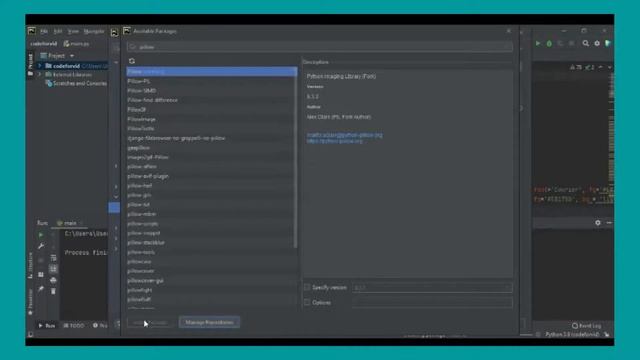Viewport: 640px width, 360px height.
Task: Hide the Run panel with minus icon
Action: [609, 223]
